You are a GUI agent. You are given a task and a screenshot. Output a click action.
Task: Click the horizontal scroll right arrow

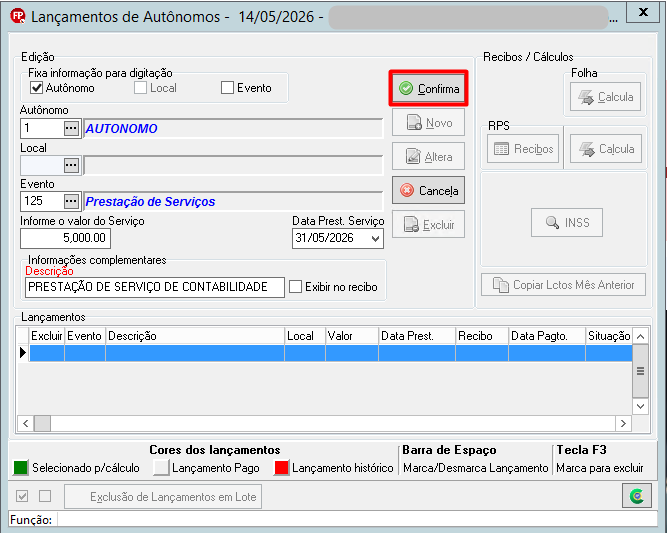[623, 423]
